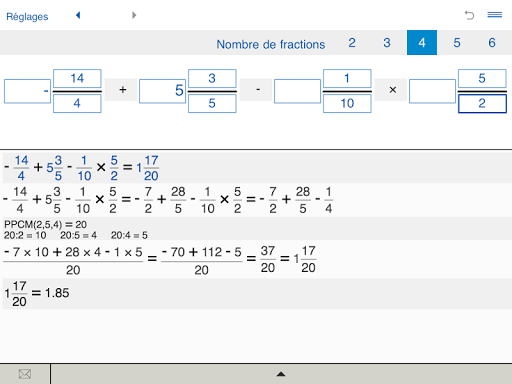Click the whole number field containing 5
Screen dimensions: 512x384
(x=162, y=91)
